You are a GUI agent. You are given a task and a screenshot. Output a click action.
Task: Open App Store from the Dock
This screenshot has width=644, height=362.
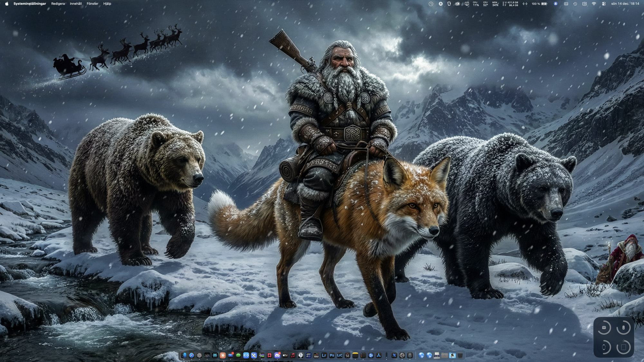[x=379, y=355]
